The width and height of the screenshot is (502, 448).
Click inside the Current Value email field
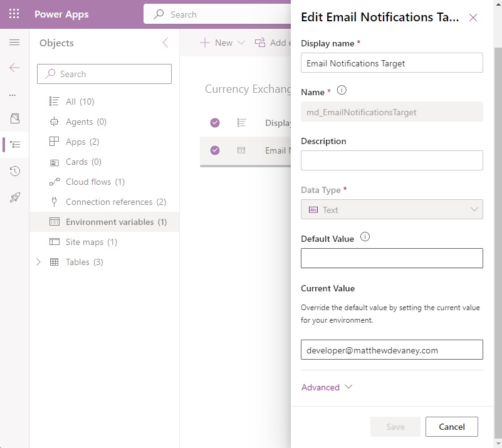coord(392,350)
